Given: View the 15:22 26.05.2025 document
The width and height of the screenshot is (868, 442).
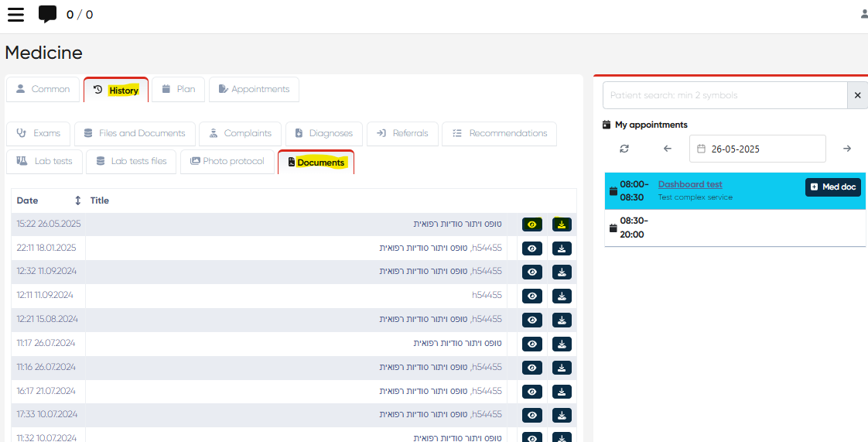Looking at the screenshot, I should point(532,224).
